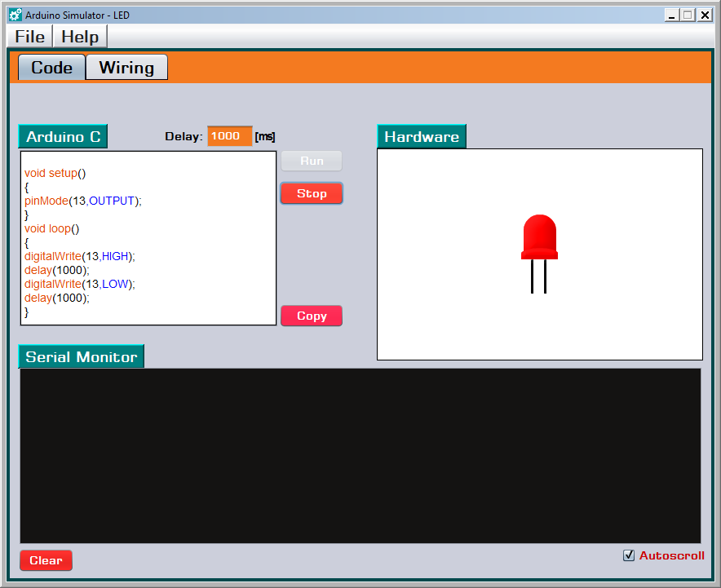Click the 'digitalWrite(13,LOW);' code line

80,284
